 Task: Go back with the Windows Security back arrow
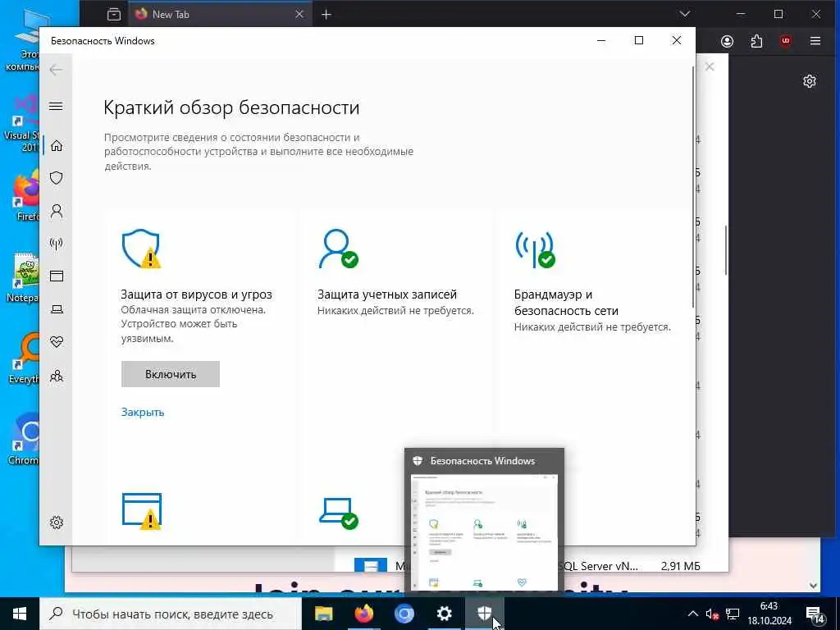[56, 70]
